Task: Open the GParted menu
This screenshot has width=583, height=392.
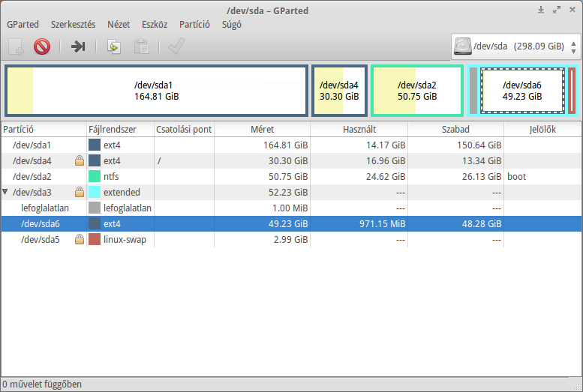Action: coord(23,25)
